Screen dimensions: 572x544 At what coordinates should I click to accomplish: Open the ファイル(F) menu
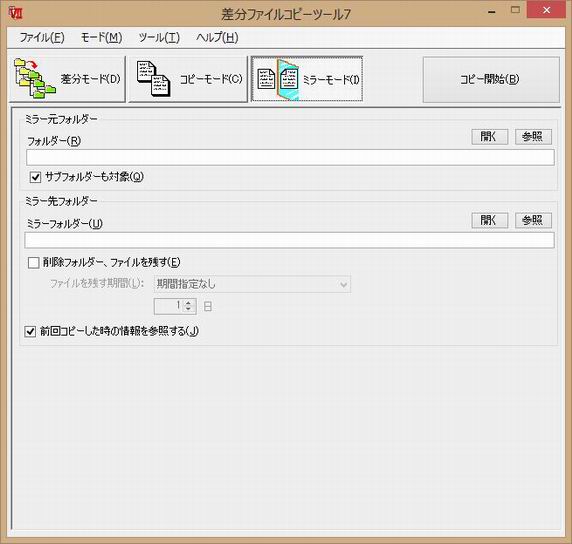pos(42,37)
